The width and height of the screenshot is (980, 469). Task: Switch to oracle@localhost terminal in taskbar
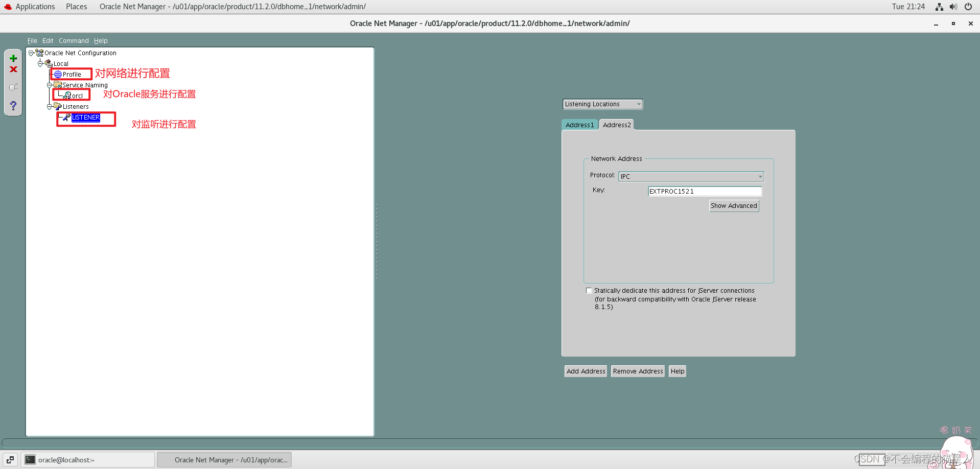tap(88, 460)
